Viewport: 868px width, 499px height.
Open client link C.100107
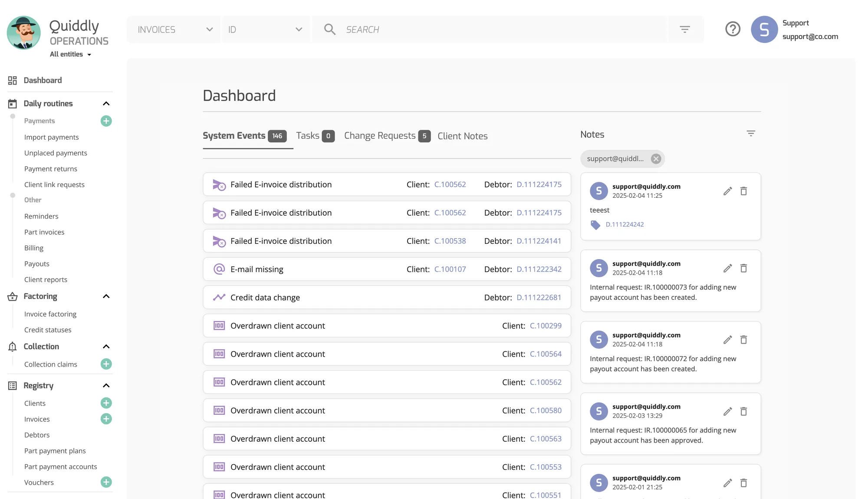pyautogui.click(x=450, y=269)
